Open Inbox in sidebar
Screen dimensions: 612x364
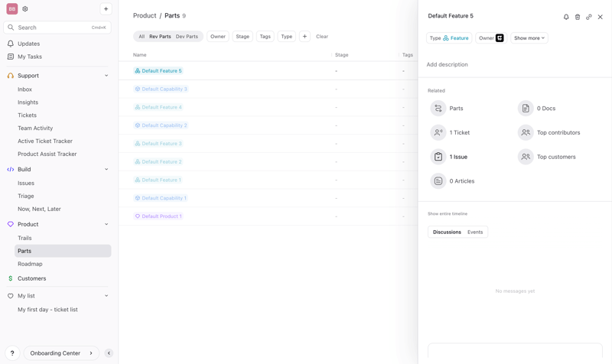click(24, 89)
